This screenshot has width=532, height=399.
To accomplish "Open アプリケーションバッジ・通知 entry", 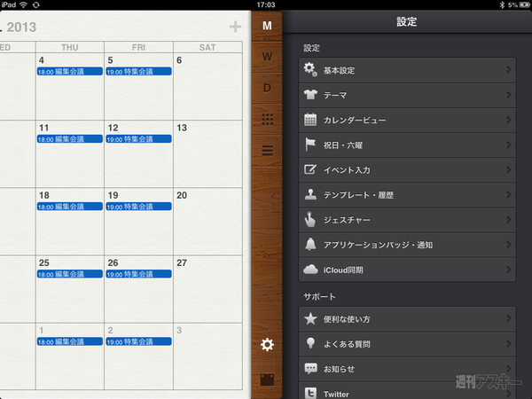I will [407, 245].
